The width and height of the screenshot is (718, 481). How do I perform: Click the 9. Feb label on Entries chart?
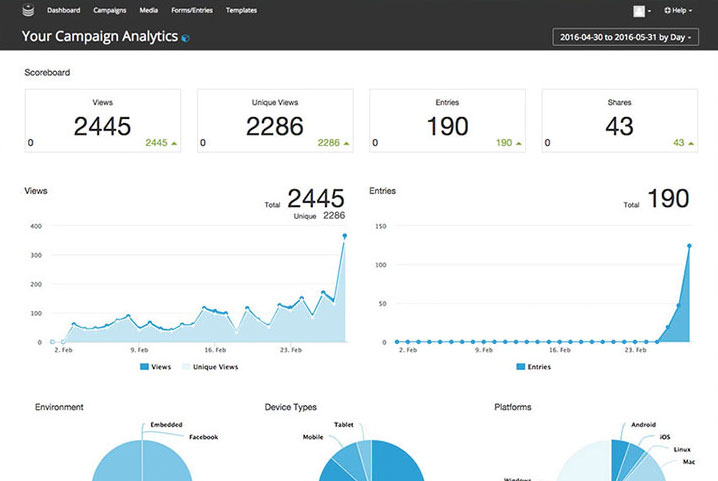click(484, 350)
